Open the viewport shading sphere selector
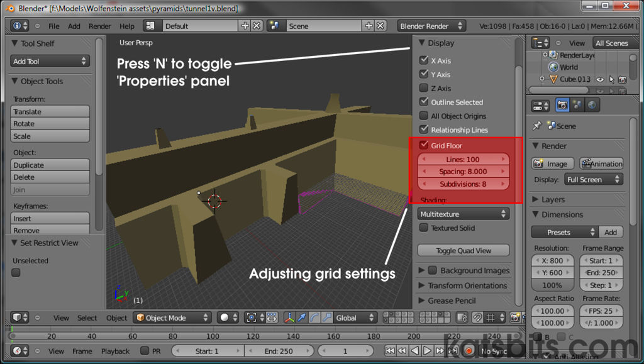 pyautogui.click(x=228, y=317)
